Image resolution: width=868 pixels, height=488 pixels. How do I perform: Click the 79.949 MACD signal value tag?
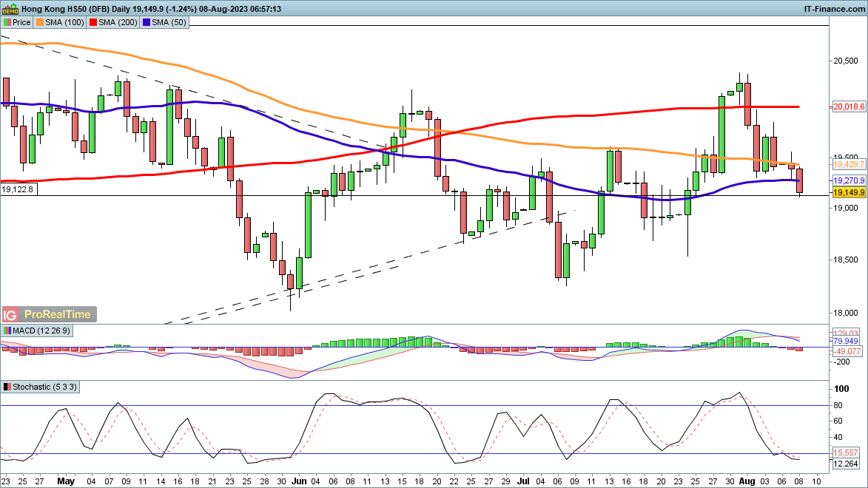(x=847, y=342)
